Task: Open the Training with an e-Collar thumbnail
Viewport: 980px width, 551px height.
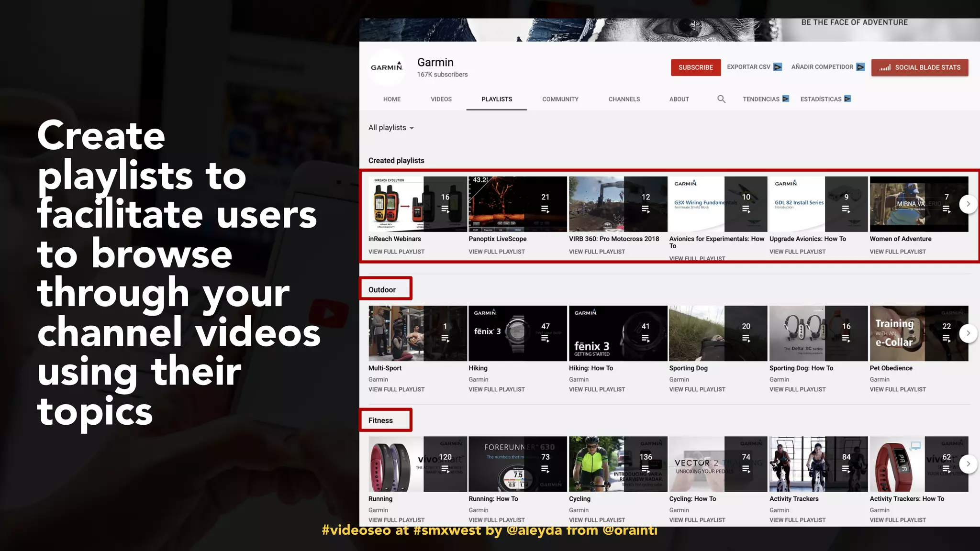Action: pos(919,333)
